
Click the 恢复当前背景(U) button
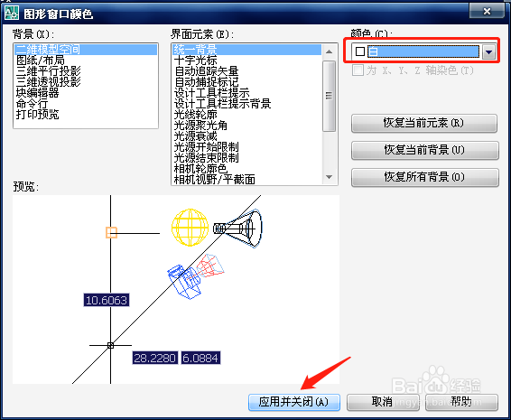tap(424, 150)
